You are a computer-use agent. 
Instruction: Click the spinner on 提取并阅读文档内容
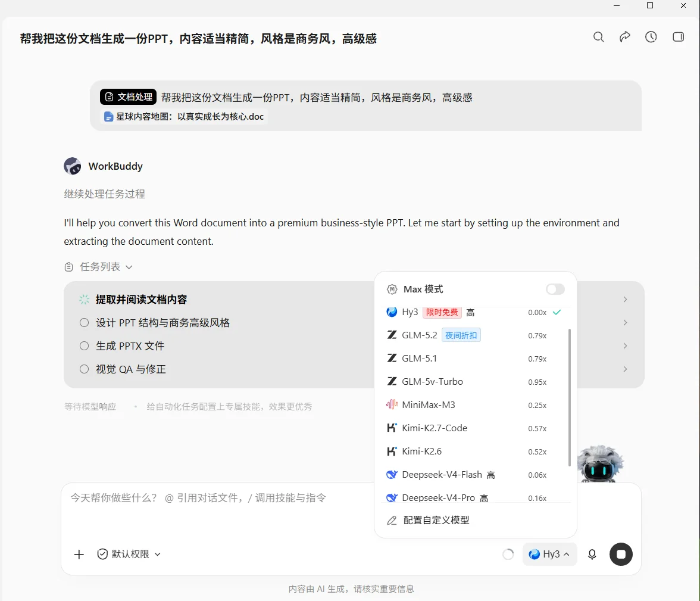[x=84, y=300]
